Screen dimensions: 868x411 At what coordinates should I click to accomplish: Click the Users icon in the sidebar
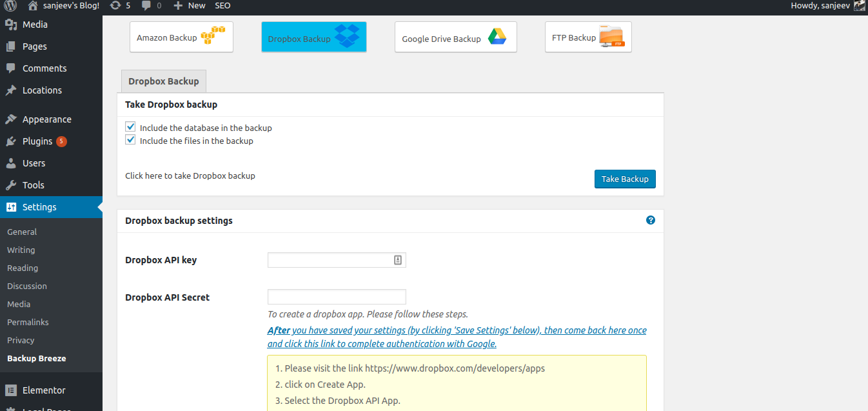pos(11,163)
